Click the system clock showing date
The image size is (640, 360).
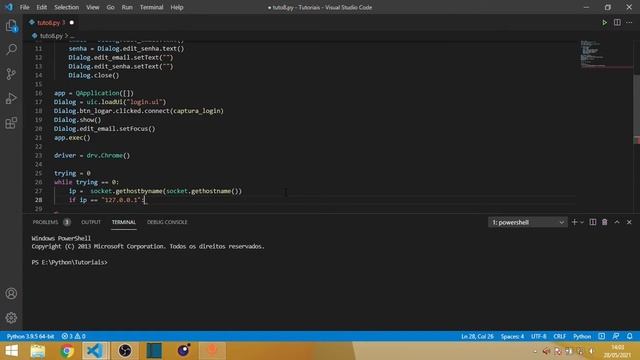pos(618,351)
